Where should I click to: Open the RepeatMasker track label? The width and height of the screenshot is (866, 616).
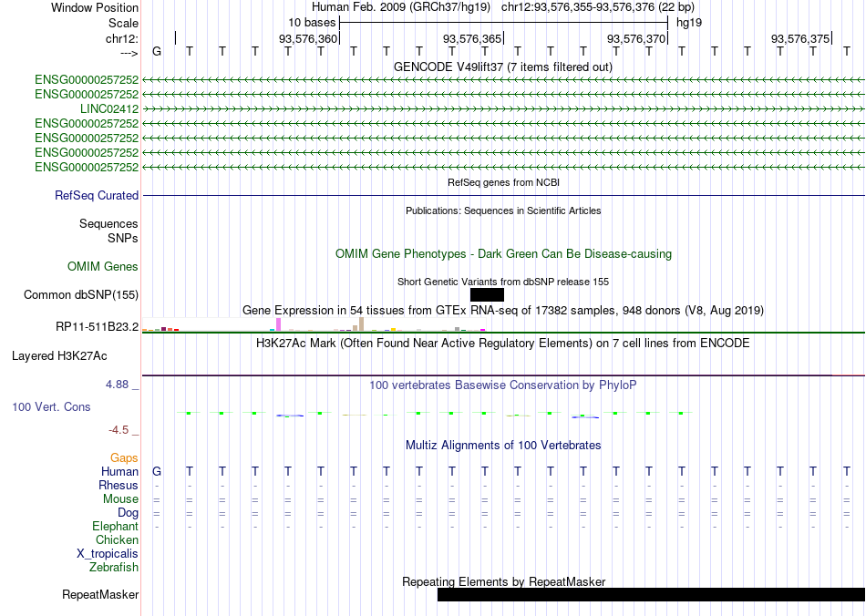(100, 594)
